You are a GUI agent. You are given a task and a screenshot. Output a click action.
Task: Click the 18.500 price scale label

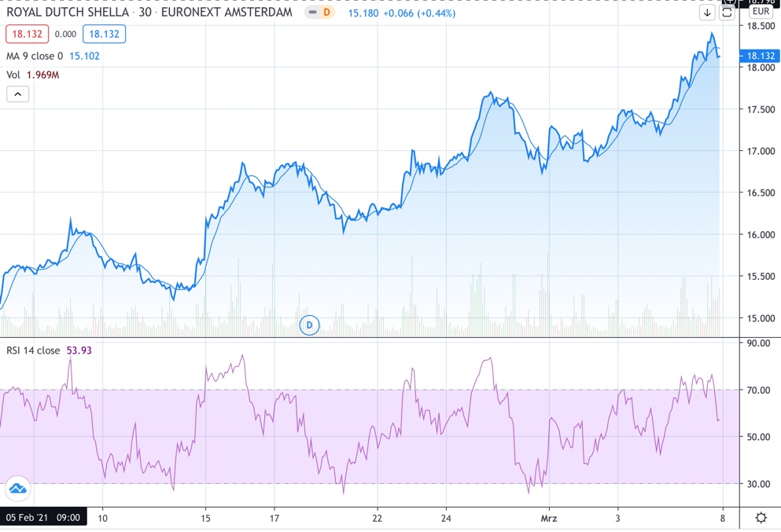(761, 26)
